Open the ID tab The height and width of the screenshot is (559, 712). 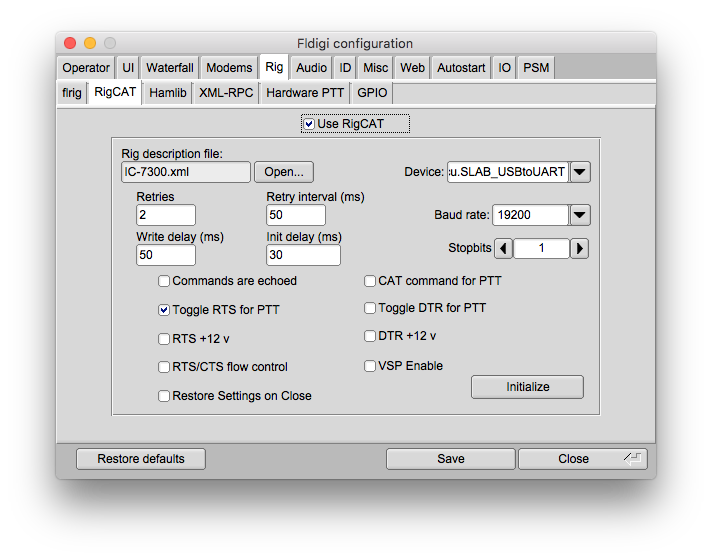pos(345,68)
